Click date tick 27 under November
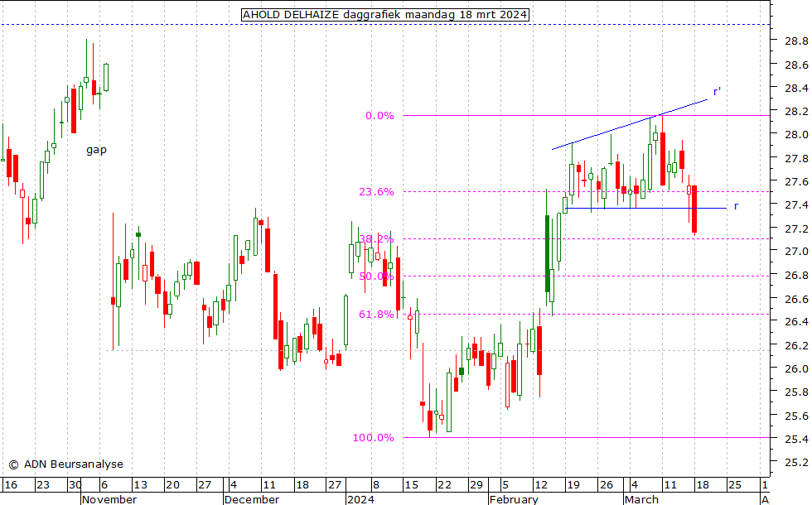 205,485
